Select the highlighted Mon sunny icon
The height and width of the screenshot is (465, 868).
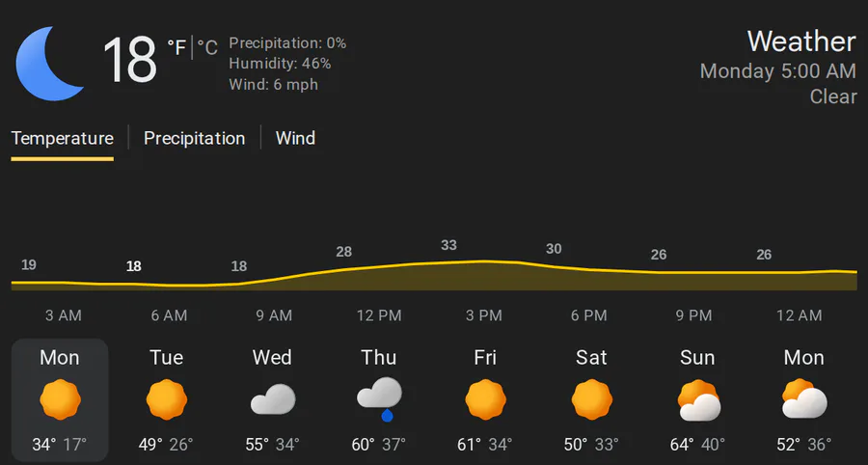click(x=60, y=398)
